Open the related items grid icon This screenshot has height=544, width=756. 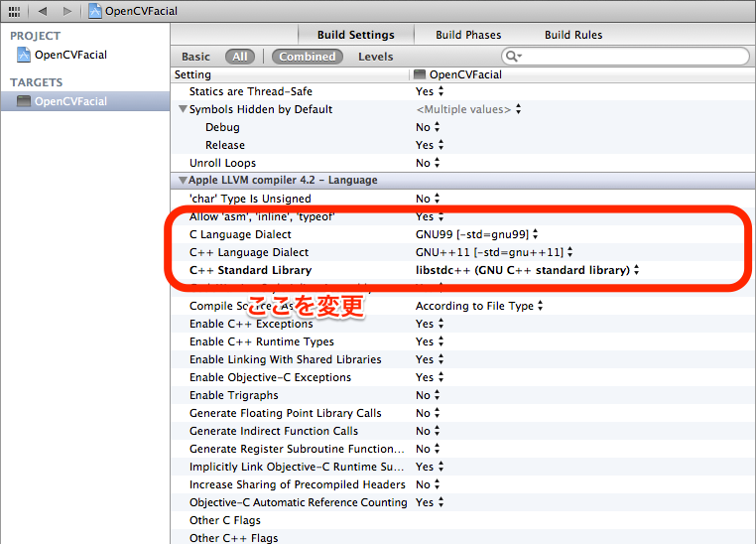(x=15, y=11)
